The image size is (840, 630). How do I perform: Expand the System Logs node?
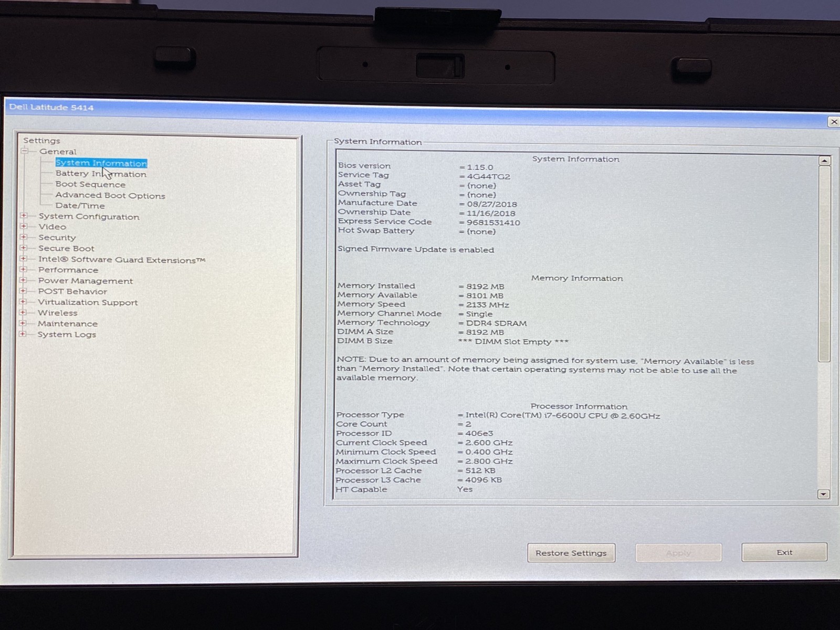coord(23,334)
